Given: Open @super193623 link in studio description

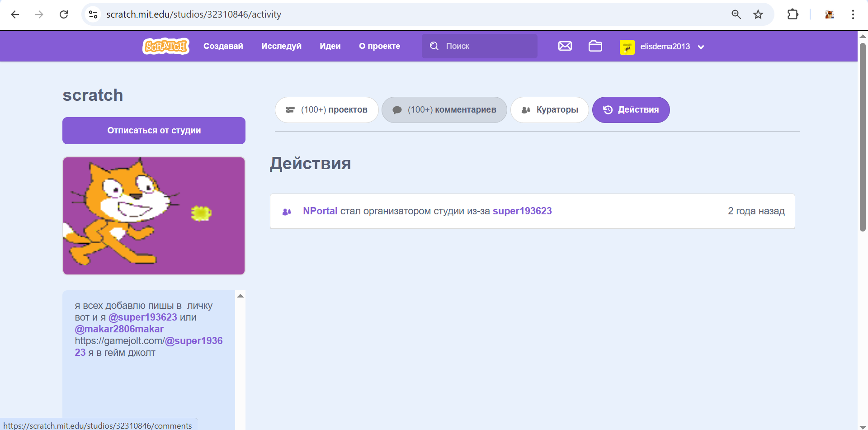Looking at the screenshot, I should tap(143, 317).
